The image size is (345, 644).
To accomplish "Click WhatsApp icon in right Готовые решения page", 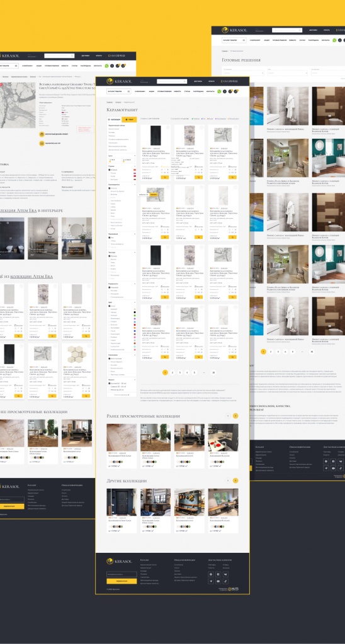I will pos(334,40).
